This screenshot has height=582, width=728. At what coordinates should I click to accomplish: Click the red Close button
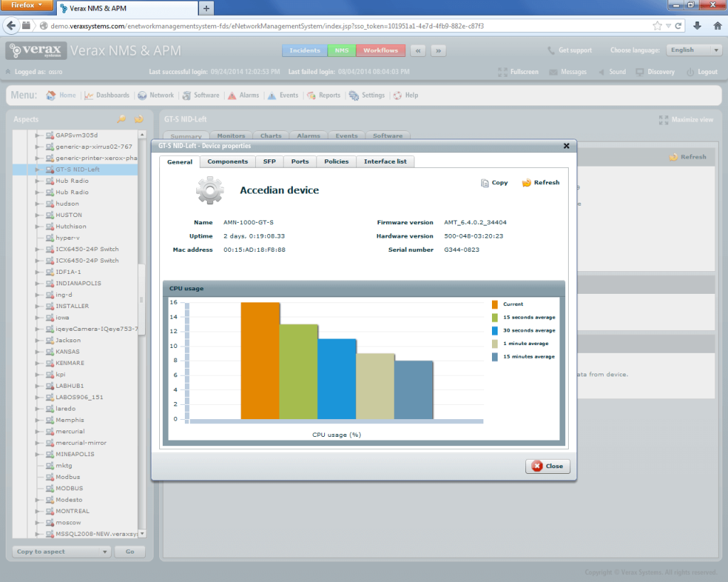[x=548, y=466]
